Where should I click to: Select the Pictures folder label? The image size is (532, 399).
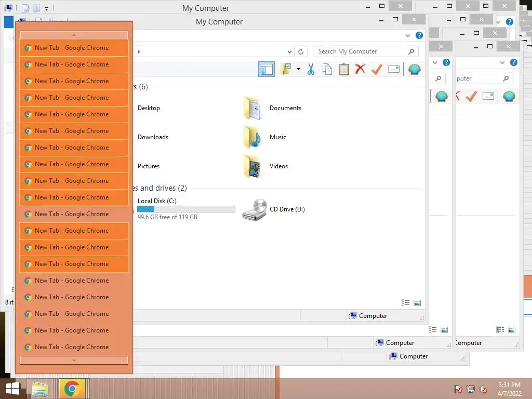(x=148, y=166)
